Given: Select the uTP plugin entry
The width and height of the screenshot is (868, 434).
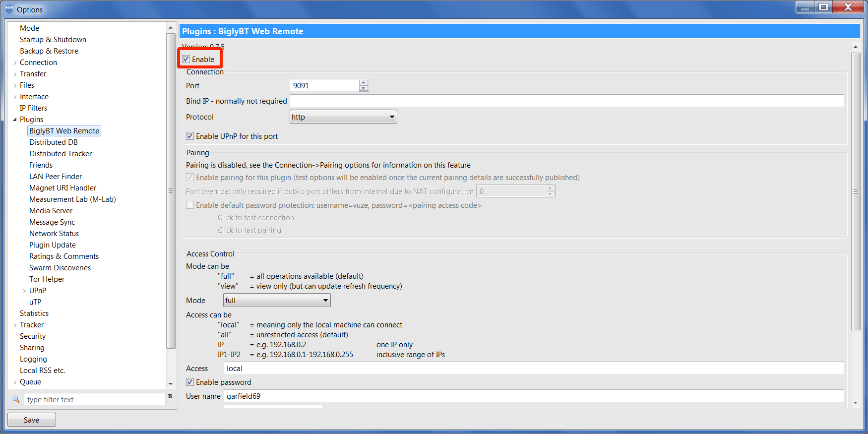Looking at the screenshot, I should [x=35, y=302].
